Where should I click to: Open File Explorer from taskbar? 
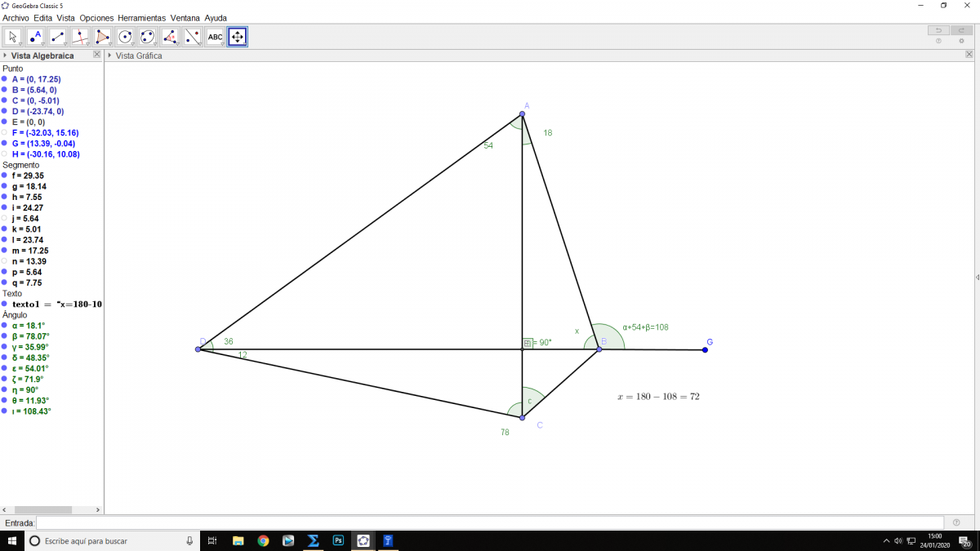238,540
